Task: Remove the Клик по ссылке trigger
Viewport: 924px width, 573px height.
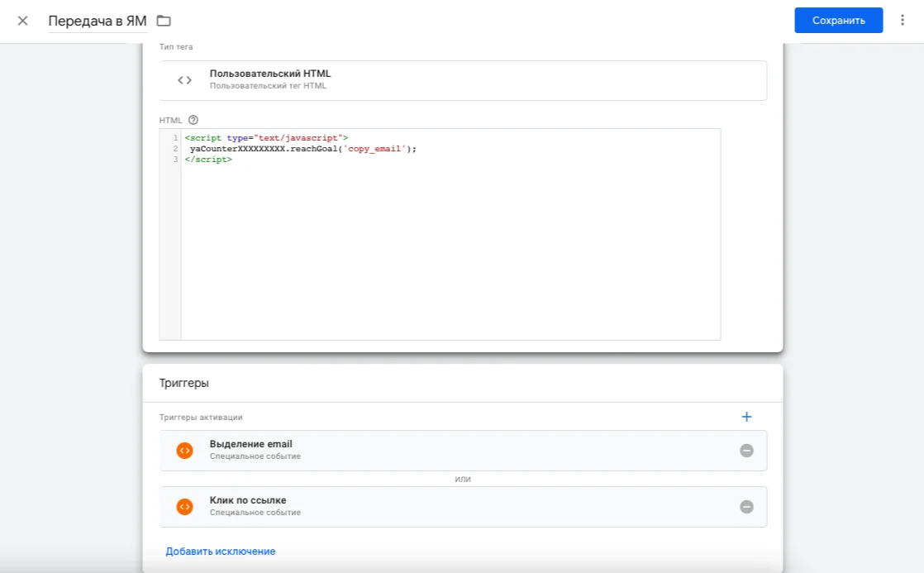Action: coord(746,507)
